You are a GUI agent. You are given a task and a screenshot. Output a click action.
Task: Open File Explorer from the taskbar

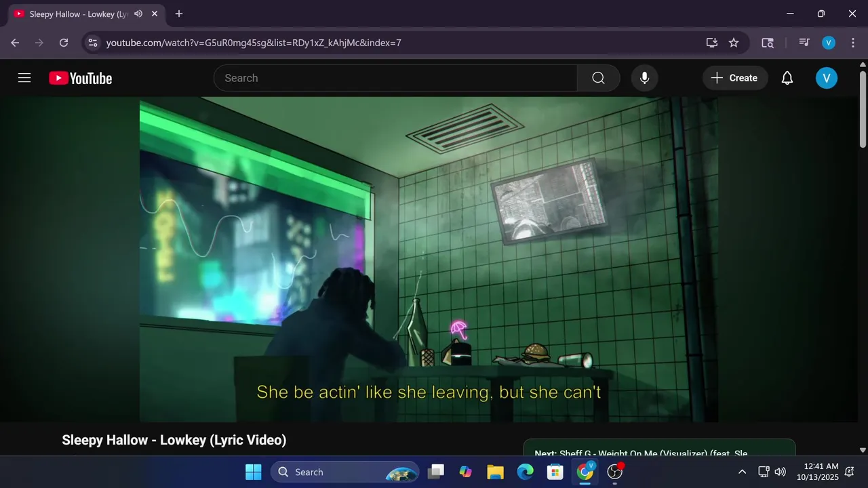496,472
